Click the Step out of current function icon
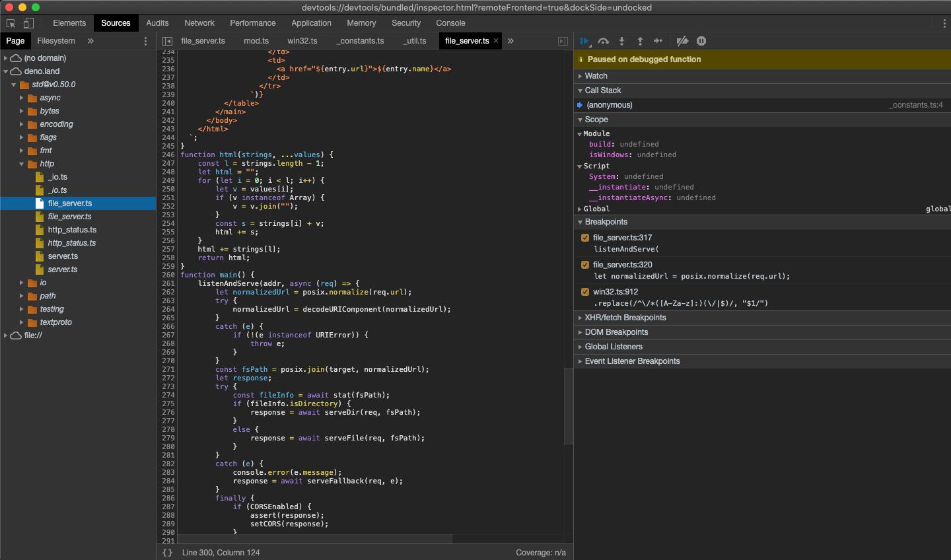The height and width of the screenshot is (560, 951). tap(640, 41)
